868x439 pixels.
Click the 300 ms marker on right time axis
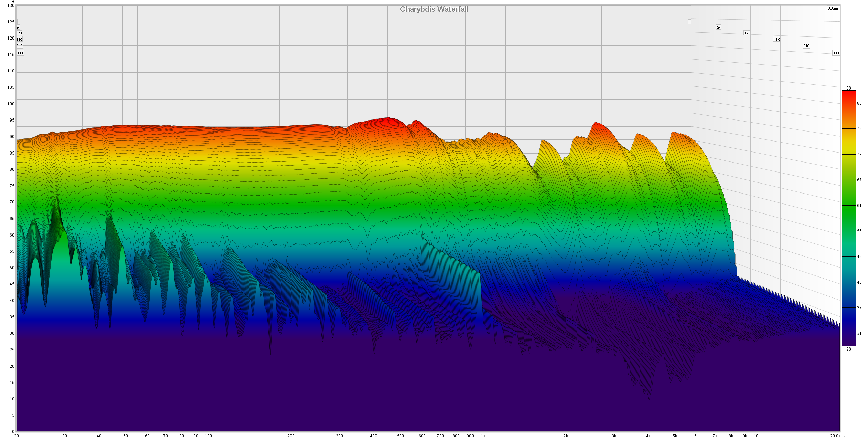click(x=836, y=53)
